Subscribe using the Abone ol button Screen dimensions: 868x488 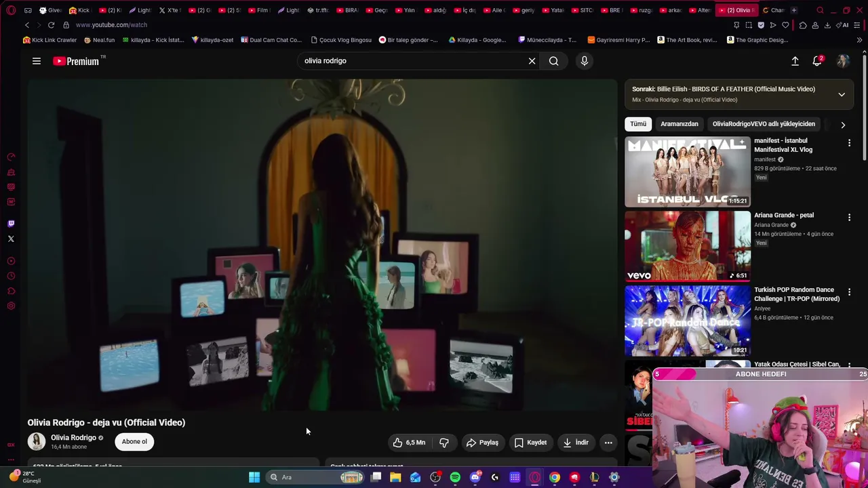[134, 442]
